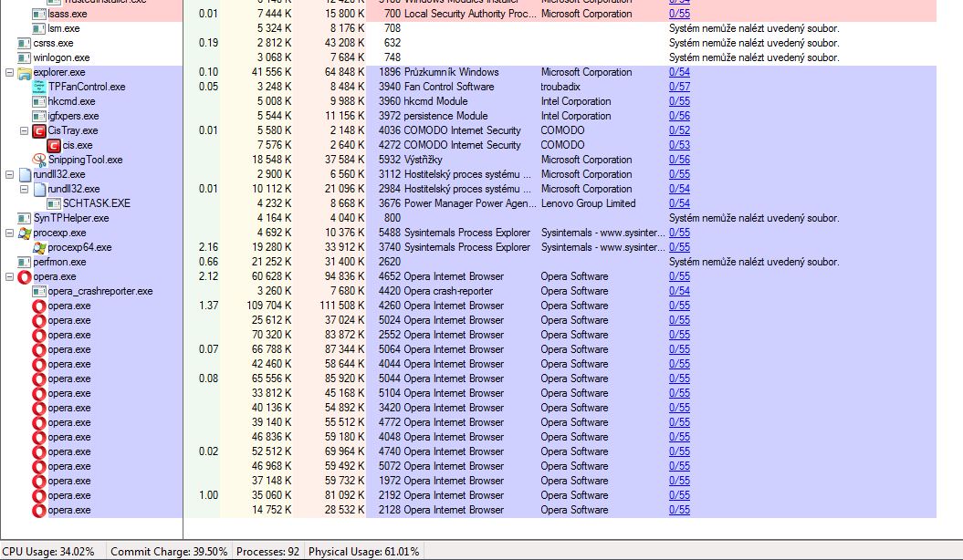Click 'troubadix' company name cell
The width and height of the screenshot is (963, 560).
560,87
